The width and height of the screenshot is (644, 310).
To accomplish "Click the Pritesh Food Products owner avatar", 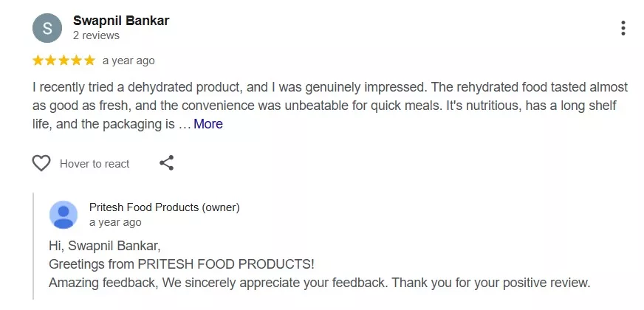I will (63, 214).
